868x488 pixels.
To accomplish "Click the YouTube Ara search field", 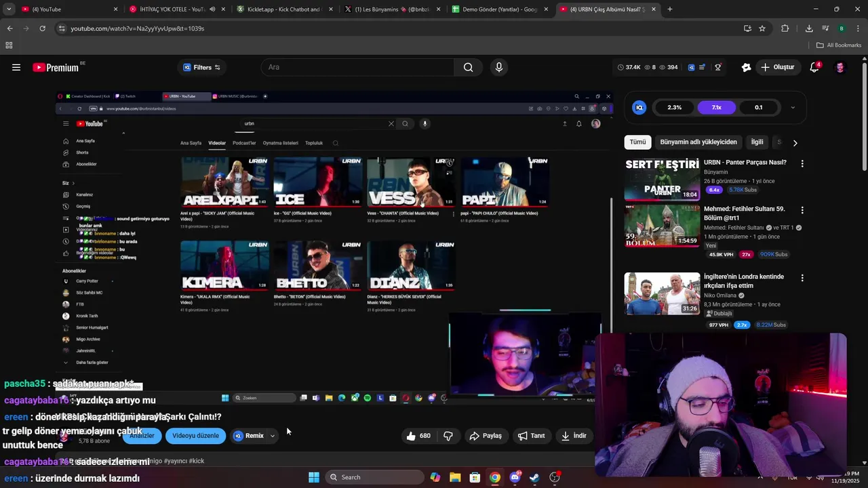I will coord(357,67).
